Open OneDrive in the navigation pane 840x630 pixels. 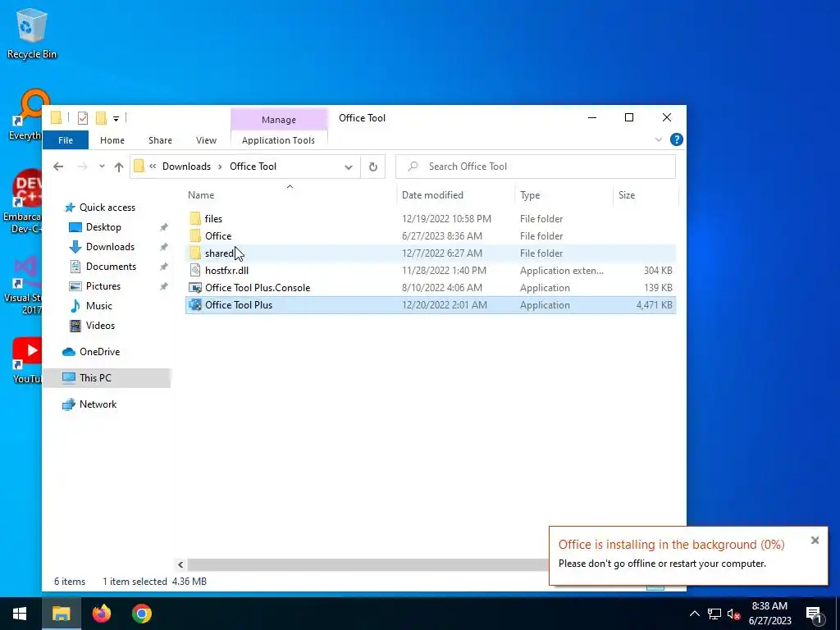(91, 352)
